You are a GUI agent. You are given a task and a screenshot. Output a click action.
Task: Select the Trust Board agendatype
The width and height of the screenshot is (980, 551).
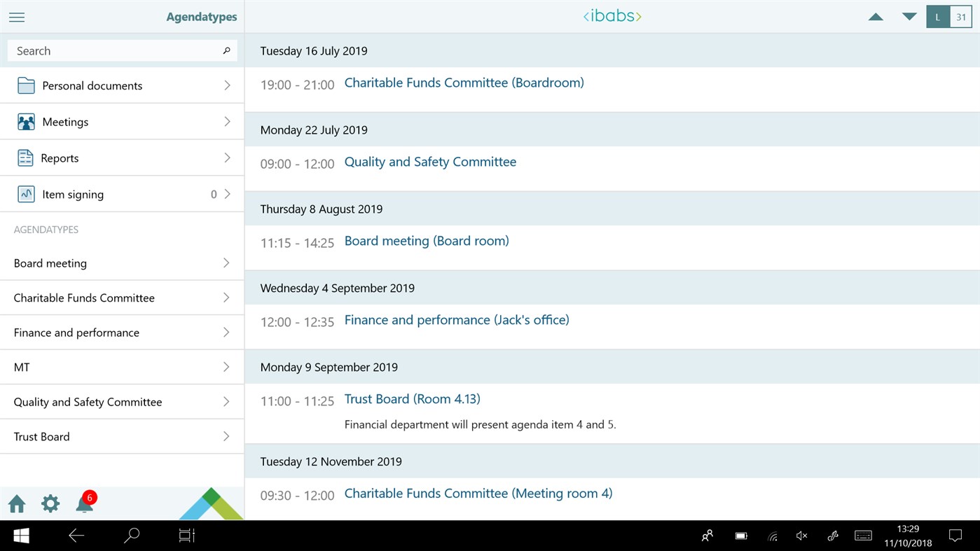(122, 436)
